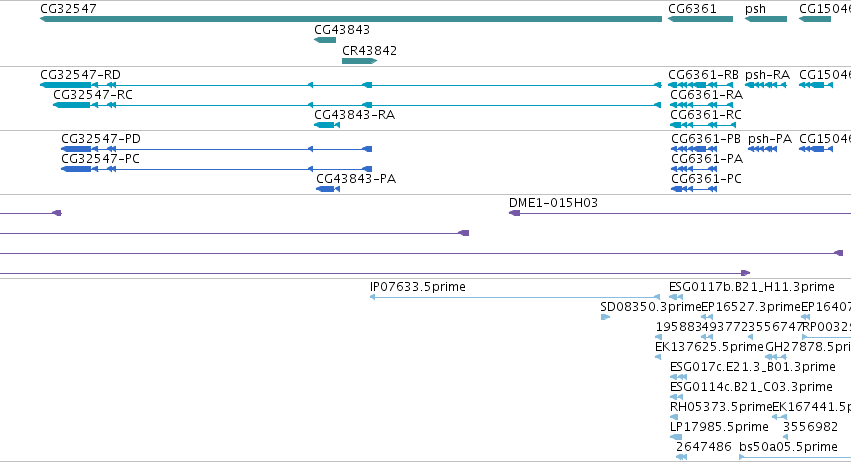Select EST EK137625.5prime
This screenshot has width=851, height=462.
click(658, 357)
